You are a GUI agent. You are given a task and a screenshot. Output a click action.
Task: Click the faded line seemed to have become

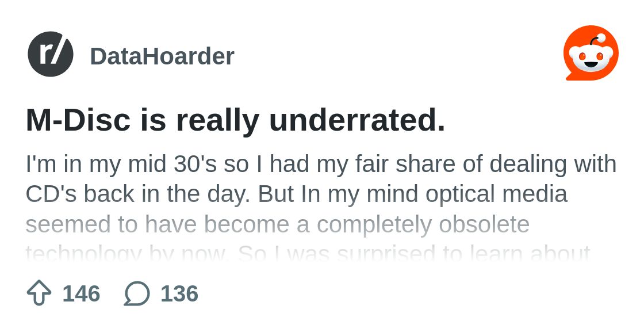278,225
